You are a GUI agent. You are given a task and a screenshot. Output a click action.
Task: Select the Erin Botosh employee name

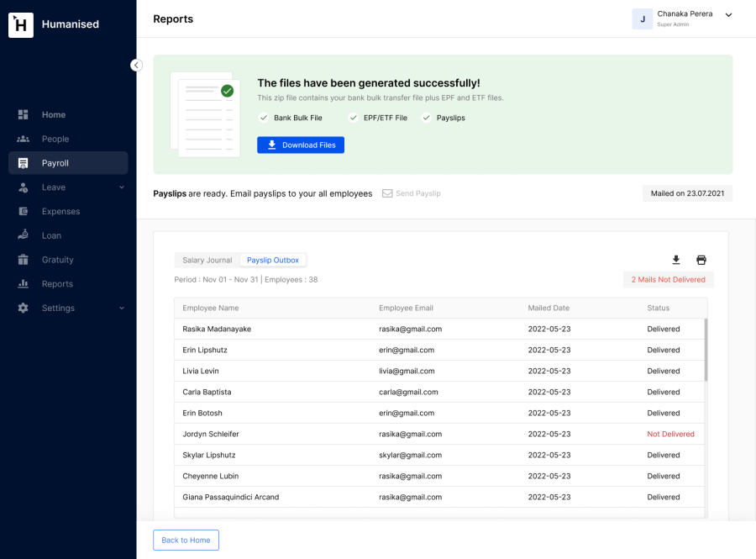click(202, 414)
